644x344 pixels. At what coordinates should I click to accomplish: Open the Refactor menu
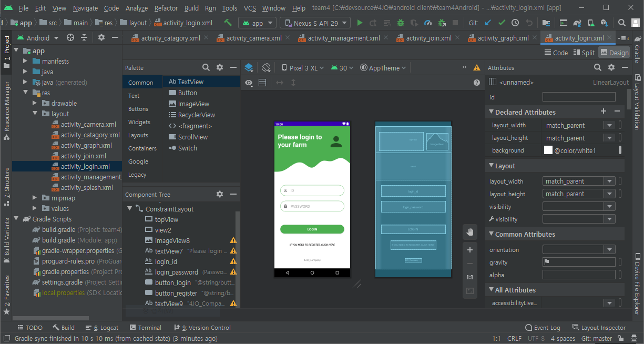(166, 8)
